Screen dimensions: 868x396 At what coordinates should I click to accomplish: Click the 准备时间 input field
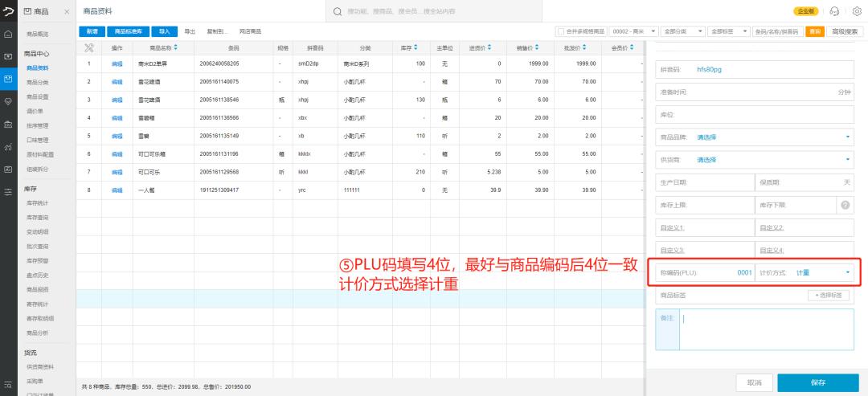[x=755, y=92]
